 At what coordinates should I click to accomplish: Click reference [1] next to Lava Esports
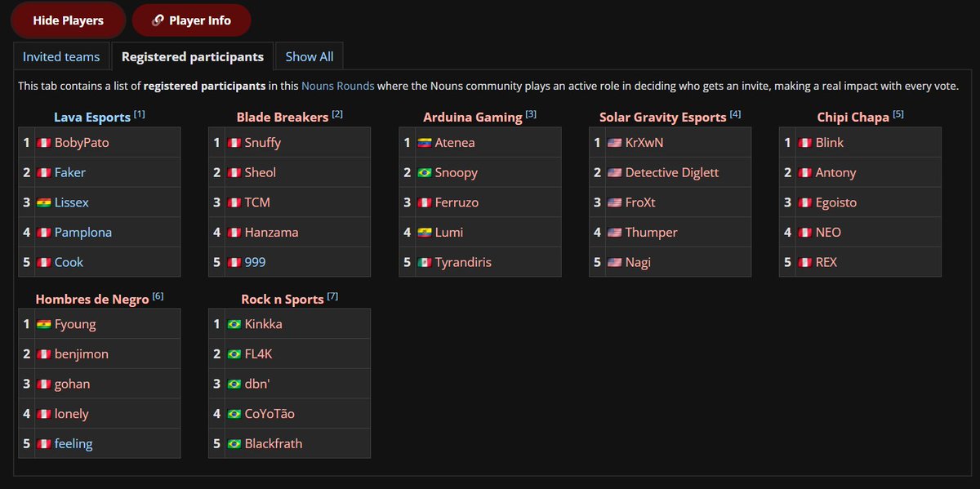pyautogui.click(x=140, y=114)
